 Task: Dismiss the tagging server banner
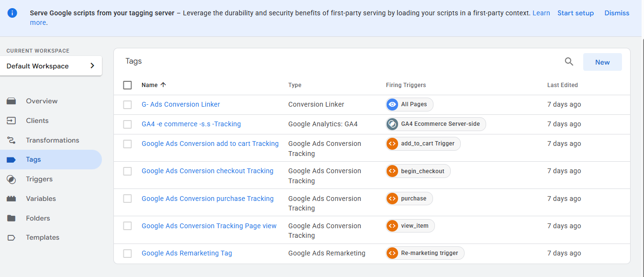(617, 13)
